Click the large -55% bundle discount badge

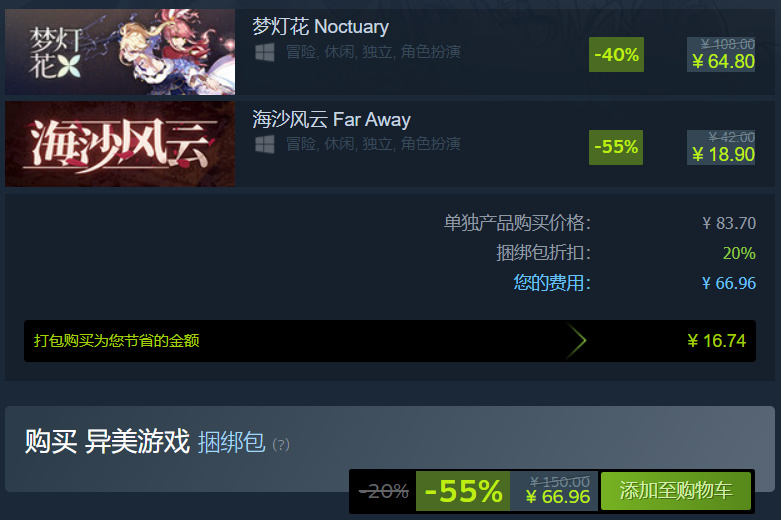[463, 491]
